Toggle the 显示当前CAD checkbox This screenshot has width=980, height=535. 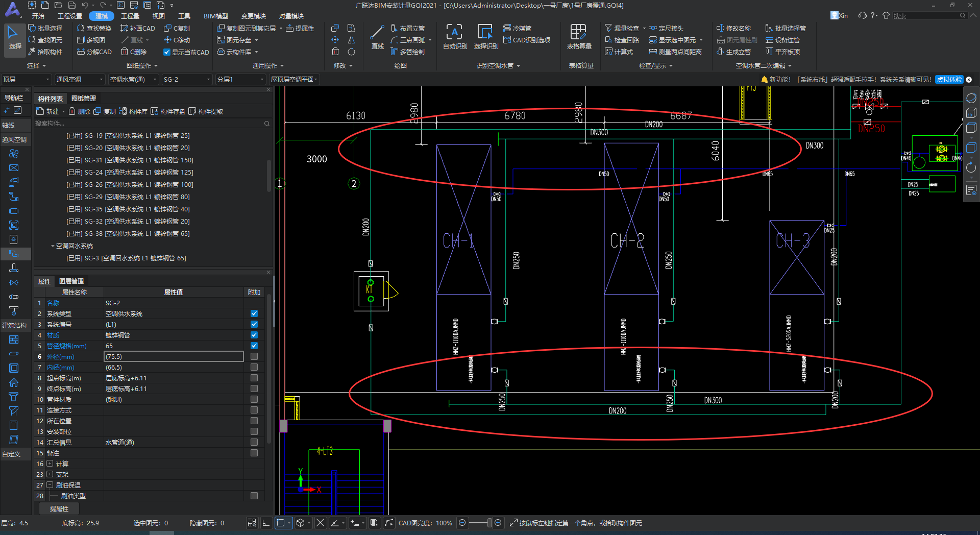166,52
